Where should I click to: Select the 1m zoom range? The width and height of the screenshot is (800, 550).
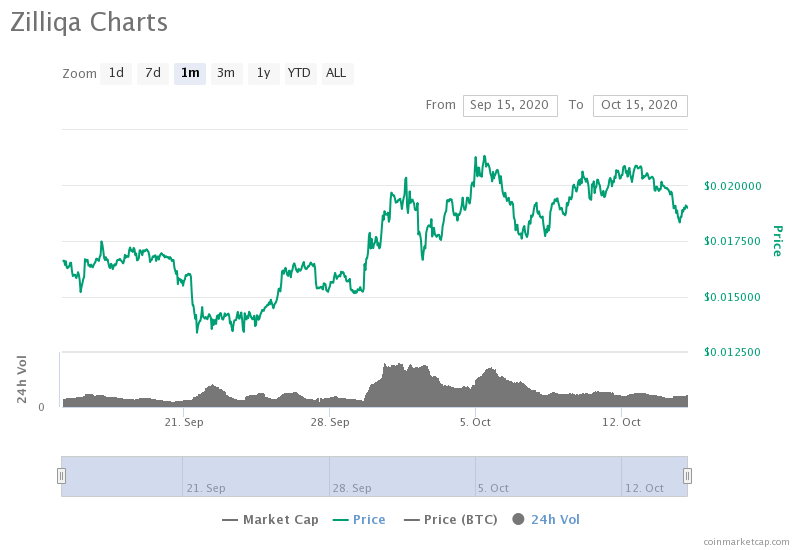[x=190, y=73]
